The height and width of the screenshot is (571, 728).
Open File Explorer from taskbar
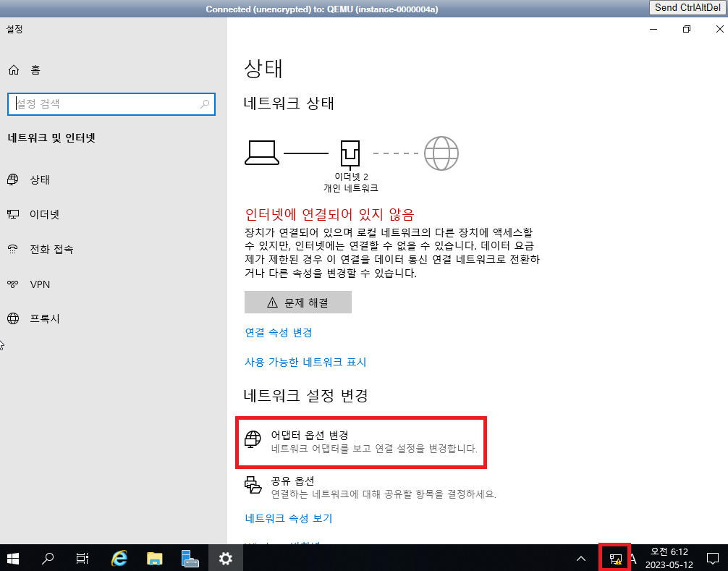[x=155, y=558]
